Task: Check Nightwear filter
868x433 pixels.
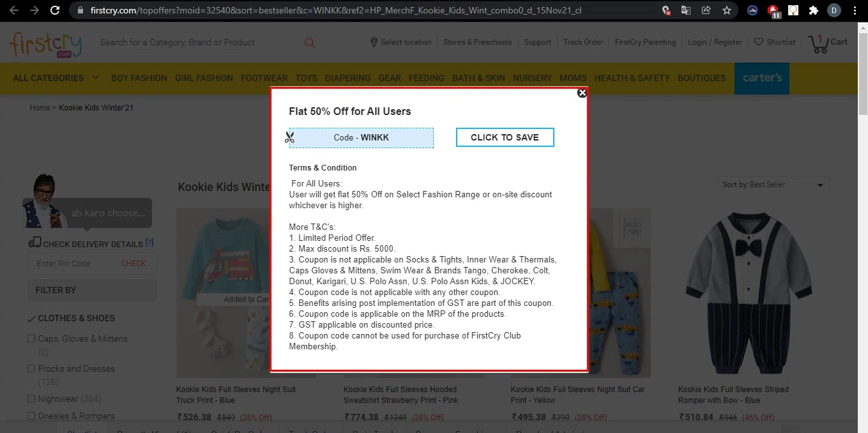Action: [x=31, y=399]
